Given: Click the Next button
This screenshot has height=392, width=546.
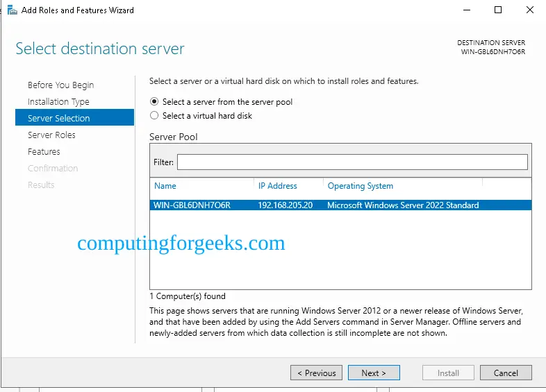Looking at the screenshot, I should coord(374,373).
